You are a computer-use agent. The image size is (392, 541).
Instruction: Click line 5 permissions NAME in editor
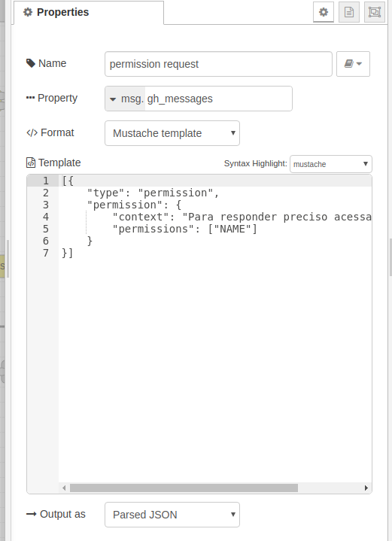click(x=184, y=229)
